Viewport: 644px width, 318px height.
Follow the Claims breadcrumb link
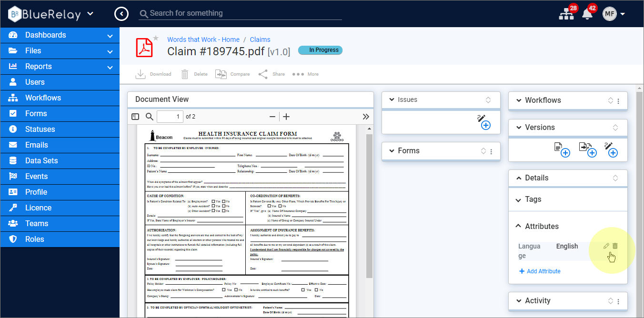[260, 40]
